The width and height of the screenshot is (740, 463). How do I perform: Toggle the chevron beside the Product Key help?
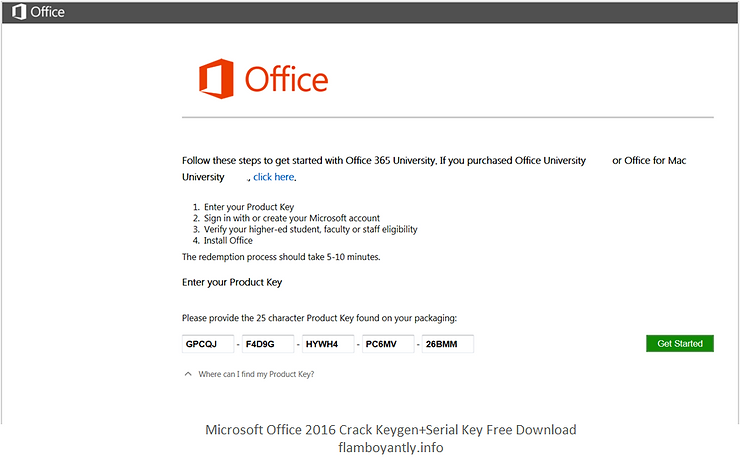coord(188,374)
